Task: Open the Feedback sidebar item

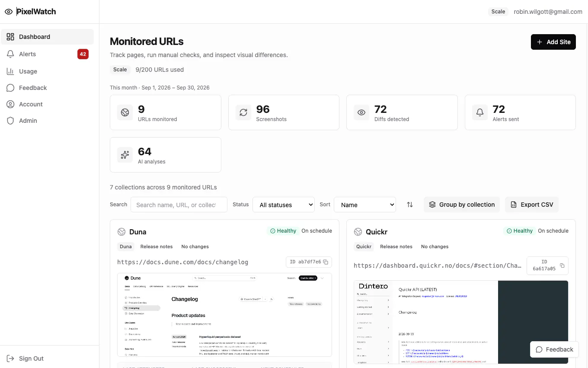Action: click(47, 88)
